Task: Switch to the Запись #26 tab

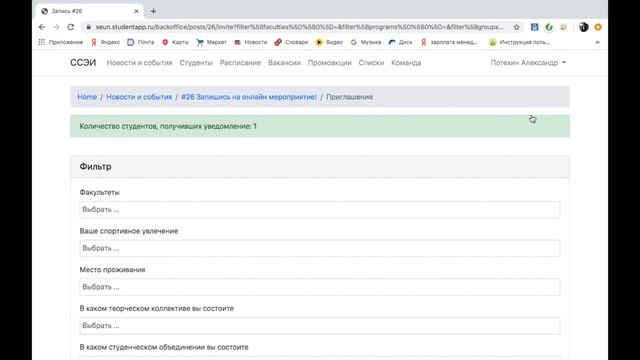Action: click(88, 11)
